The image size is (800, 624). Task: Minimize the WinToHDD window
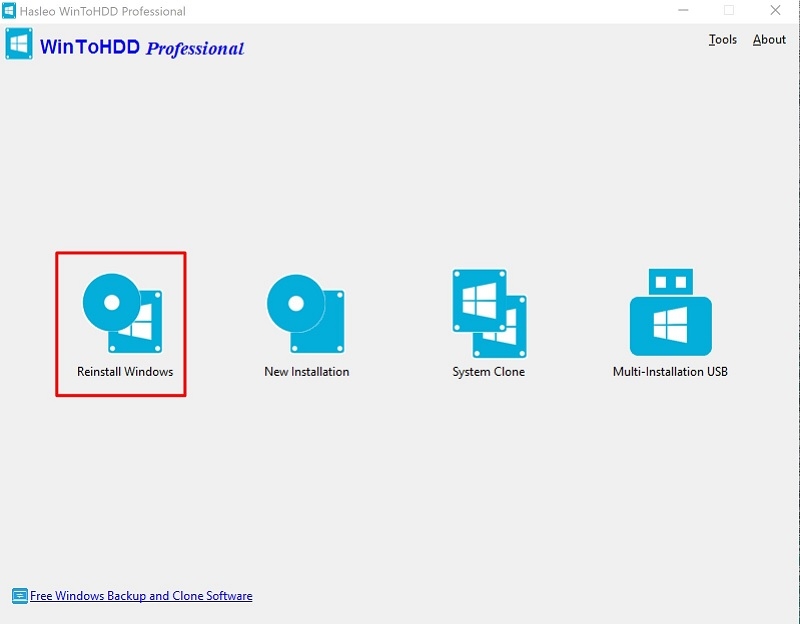coord(683,10)
